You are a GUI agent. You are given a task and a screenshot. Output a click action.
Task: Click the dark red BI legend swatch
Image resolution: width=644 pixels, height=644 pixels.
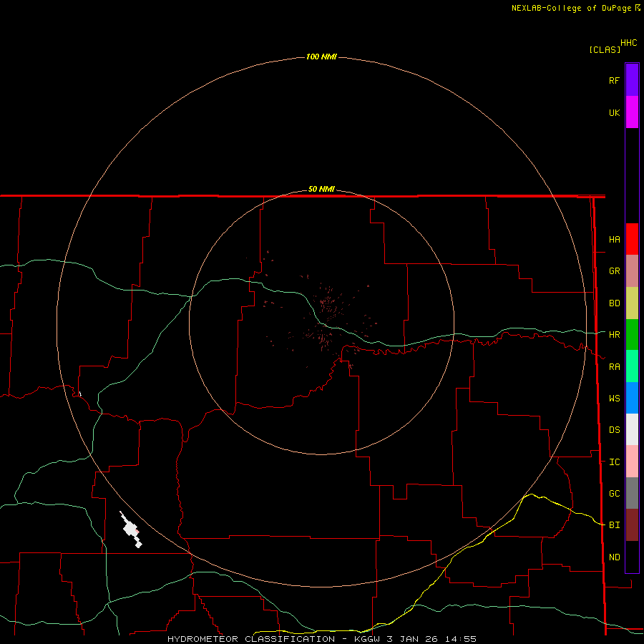(632, 525)
